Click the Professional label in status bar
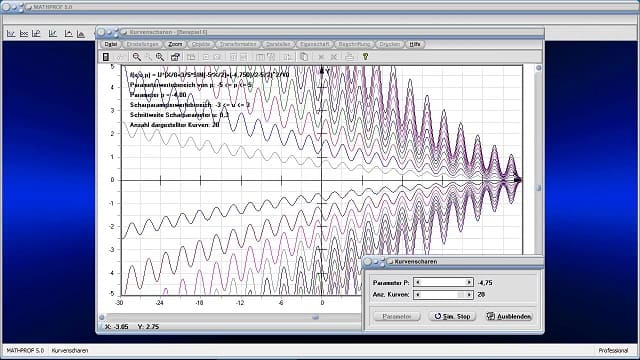Screen dimensions: 640x360 tap(613, 350)
